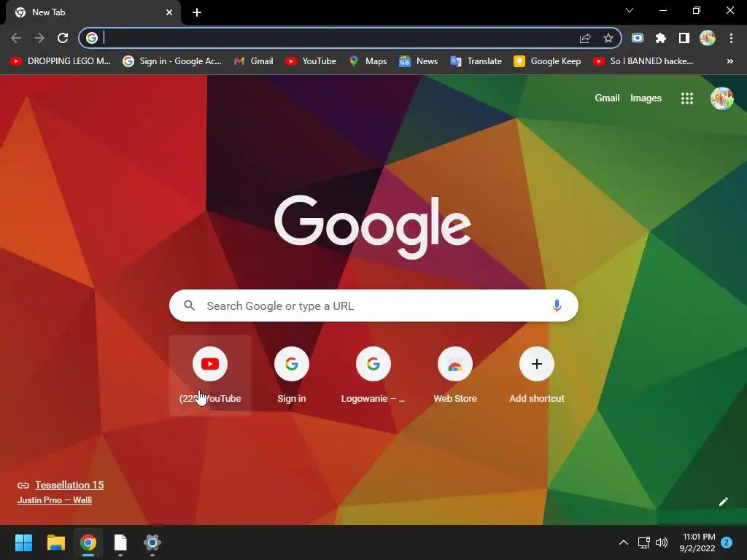Open the Google account avatar on page
Screen dimensions: 747x560
[x=722, y=98]
